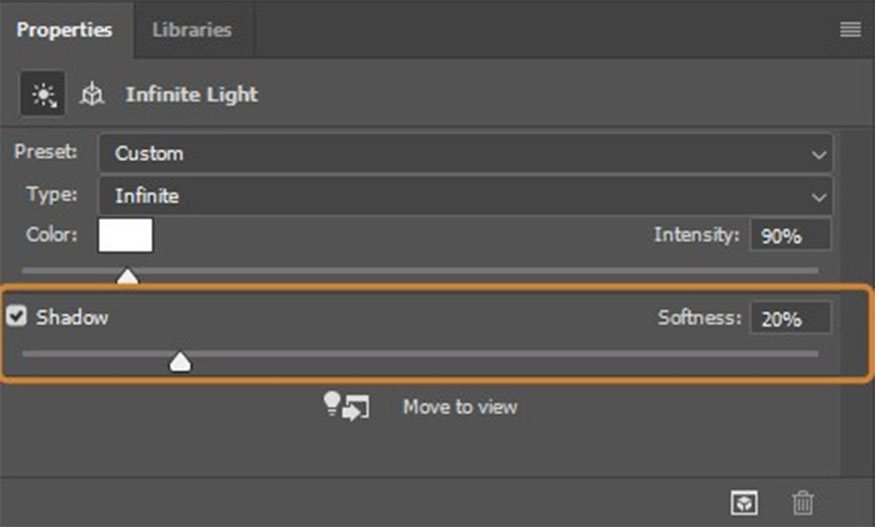Delete the light with the trash icon
The width and height of the screenshot is (875, 527).
pyautogui.click(x=802, y=503)
